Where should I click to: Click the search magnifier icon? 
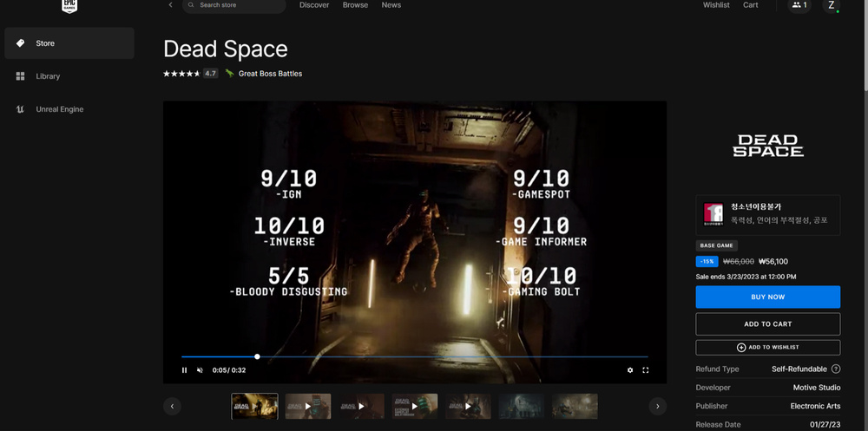(191, 5)
